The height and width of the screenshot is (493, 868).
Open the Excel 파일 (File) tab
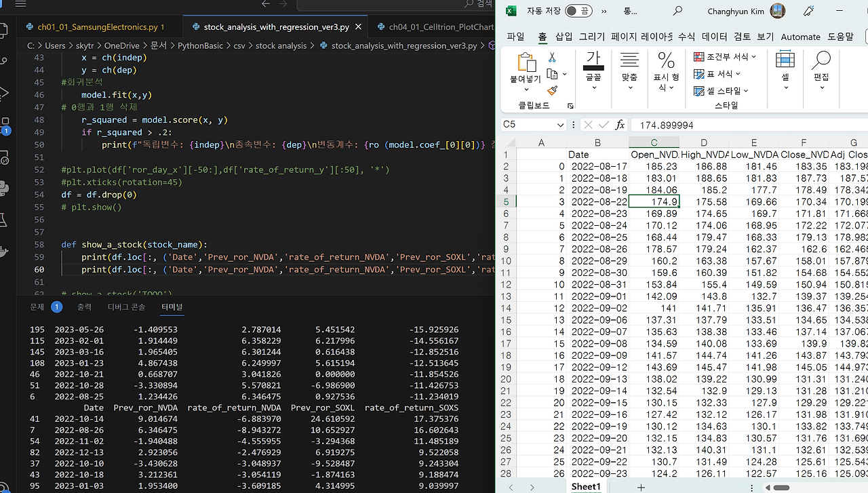coord(515,37)
